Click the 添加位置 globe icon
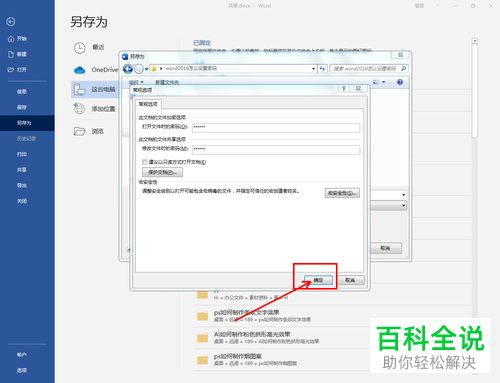 tap(79, 109)
